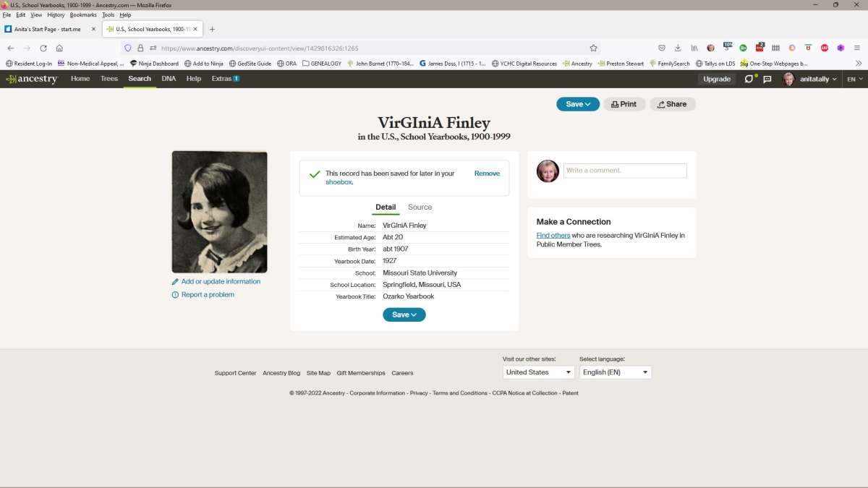Open the Tools menu
Screen dimensions: 868x488
109,14
